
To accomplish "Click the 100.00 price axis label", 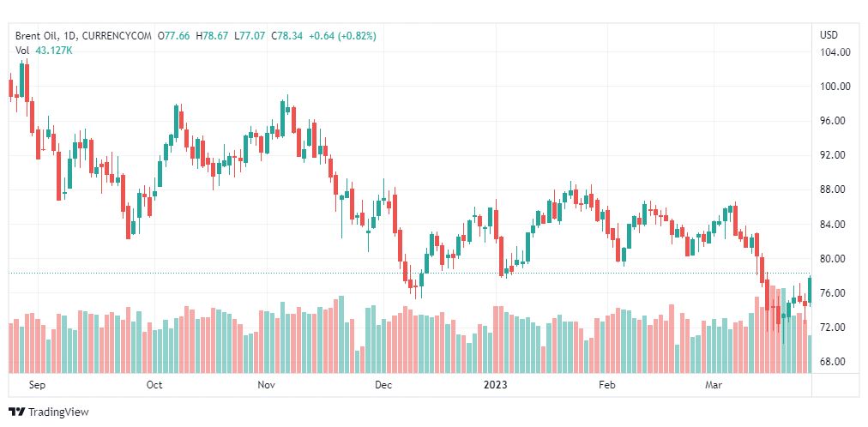I will (835, 87).
